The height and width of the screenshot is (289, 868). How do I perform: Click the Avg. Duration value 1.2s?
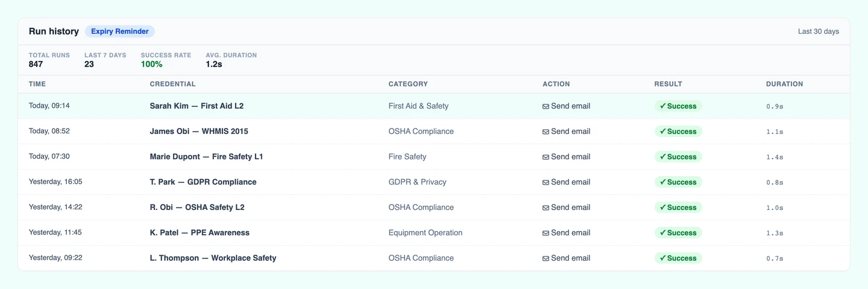(x=214, y=64)
